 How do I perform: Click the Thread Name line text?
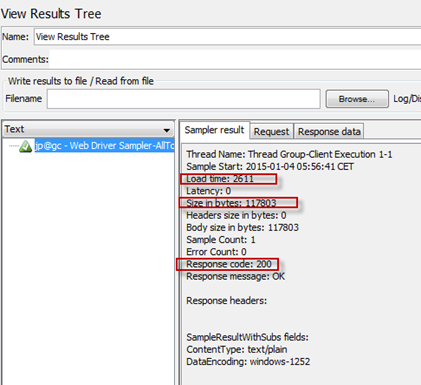289,154
